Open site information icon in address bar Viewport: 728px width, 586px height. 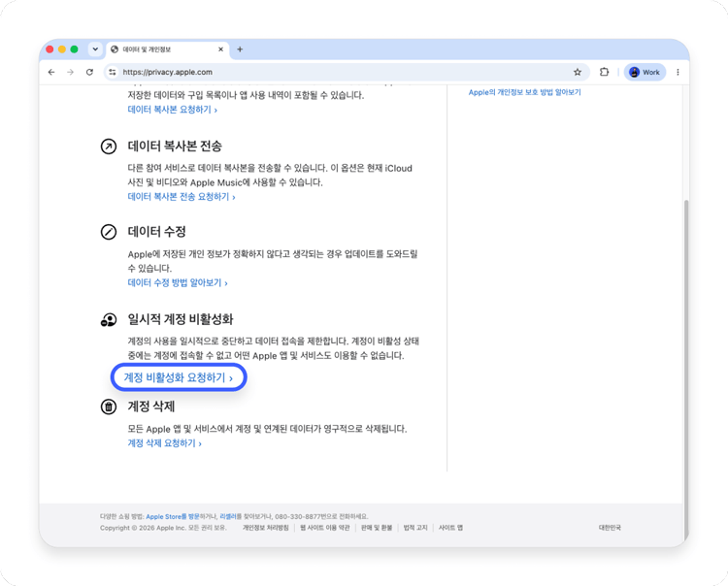(113, 72)
